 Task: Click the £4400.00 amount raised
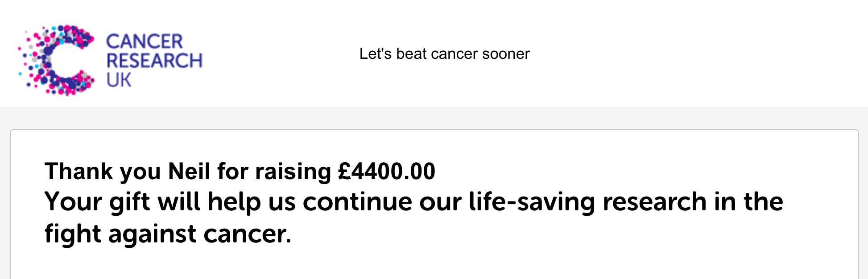coord(386,172)
